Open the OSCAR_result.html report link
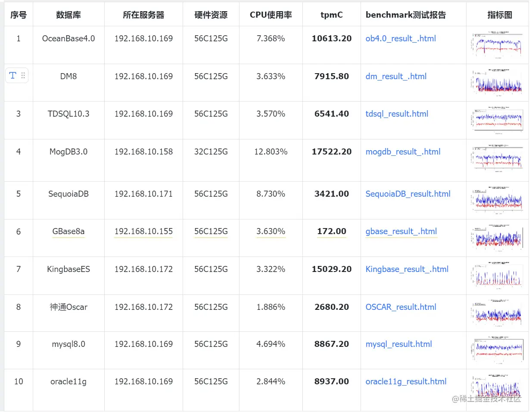This screenshot has width=532, height=414. [x=401, y=307]
